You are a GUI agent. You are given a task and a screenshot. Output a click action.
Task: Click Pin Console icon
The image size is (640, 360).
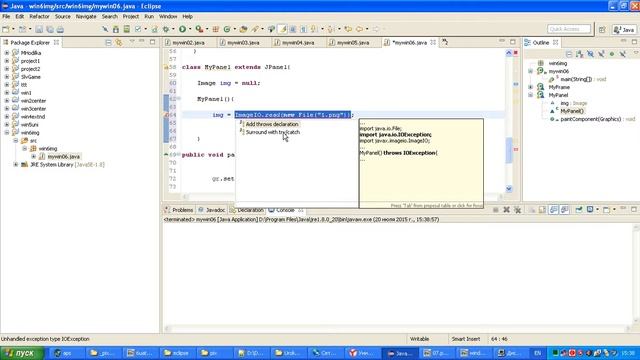pos(579,210)
